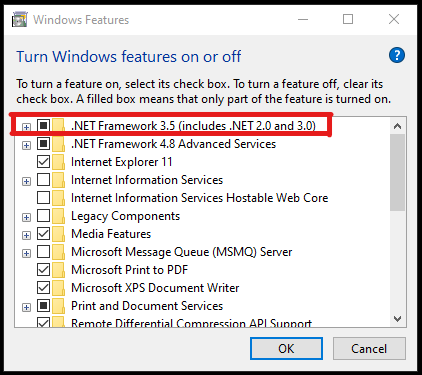
Task: Open help with the blue question mark
Action: tap(397, 55)
